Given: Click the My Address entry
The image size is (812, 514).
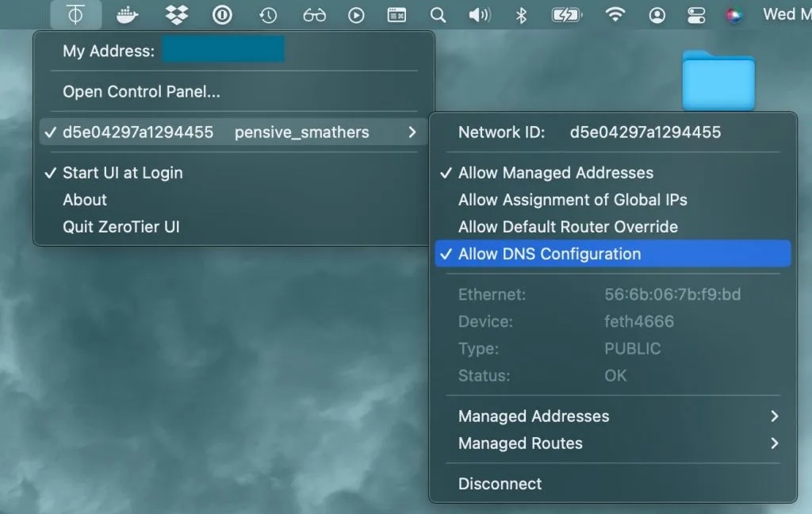Looking at the screenshot, I should pyautogui.click(x=234, y=51).
